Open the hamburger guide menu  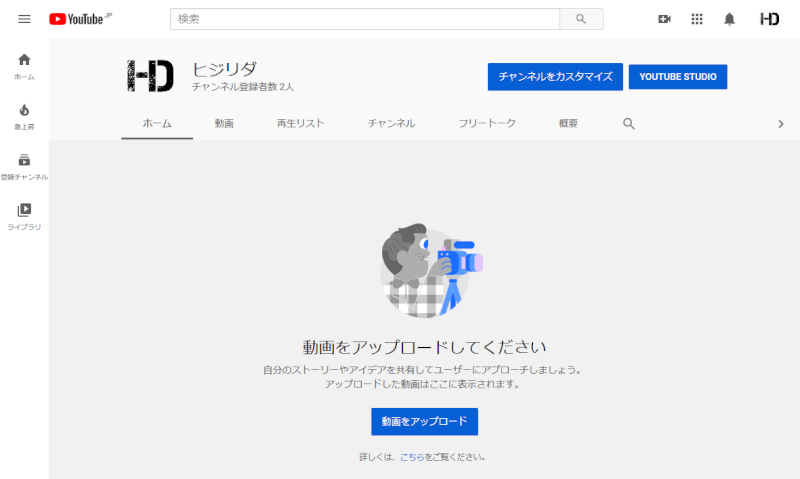pos(24,19)
